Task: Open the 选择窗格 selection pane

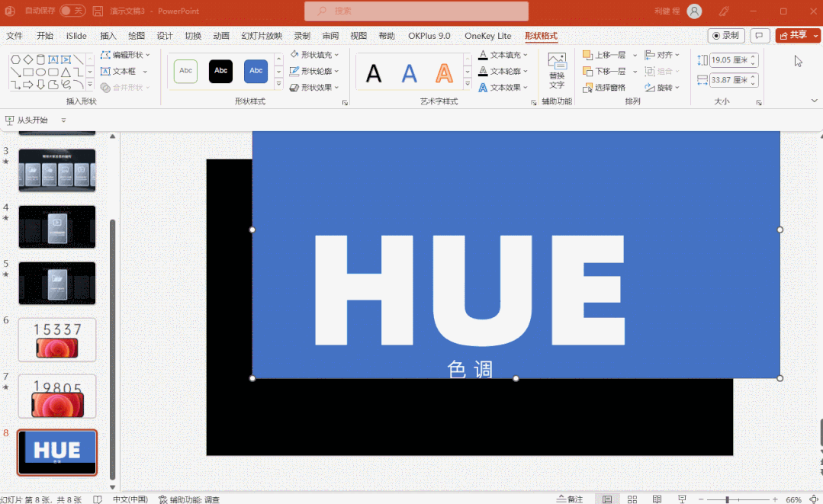Action: (604, 88)
